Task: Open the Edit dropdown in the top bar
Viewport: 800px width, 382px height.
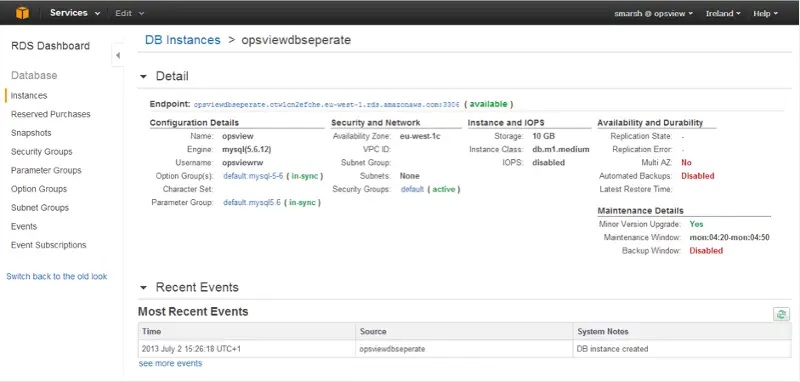Action: [x=129, y=13]
